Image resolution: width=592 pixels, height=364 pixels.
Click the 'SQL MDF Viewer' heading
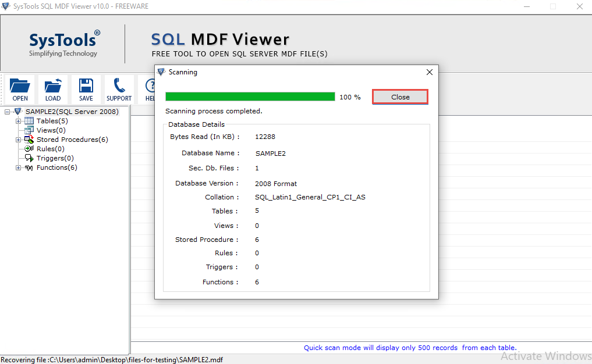coord(220,40)
